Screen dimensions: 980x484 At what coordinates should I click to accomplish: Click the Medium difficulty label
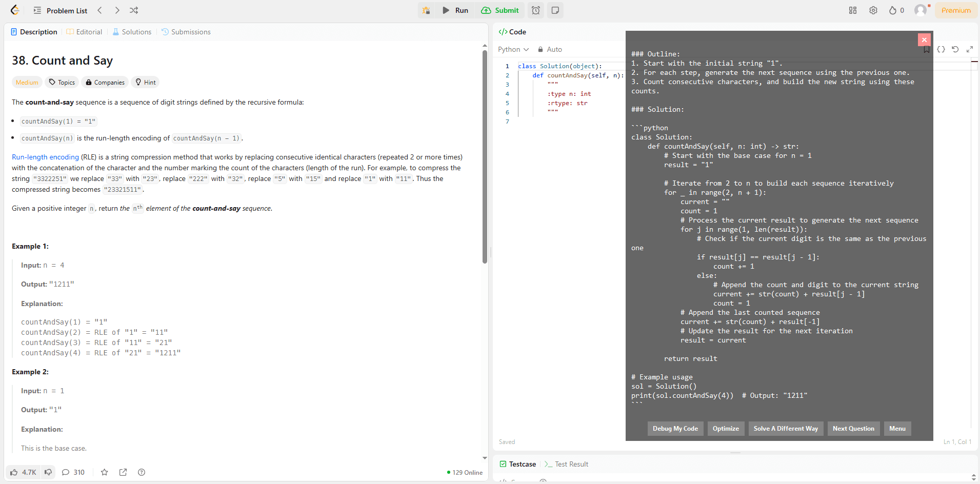click(x=27, y=82)
